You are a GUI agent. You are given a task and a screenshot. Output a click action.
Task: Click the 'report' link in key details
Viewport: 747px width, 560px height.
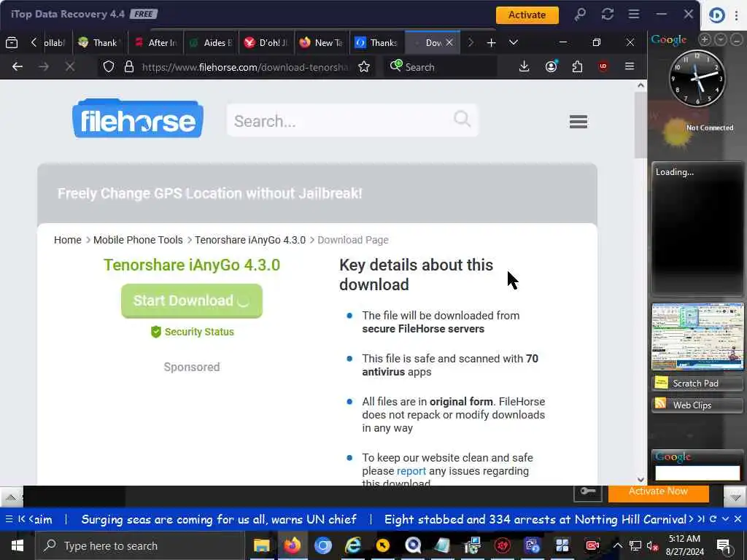coord(411,471)
